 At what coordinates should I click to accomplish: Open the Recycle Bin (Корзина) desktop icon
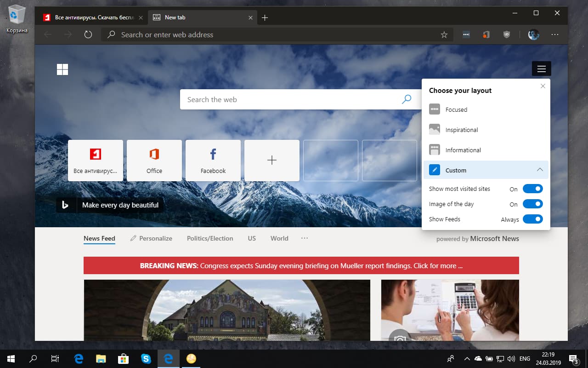(x=17, y=19)
